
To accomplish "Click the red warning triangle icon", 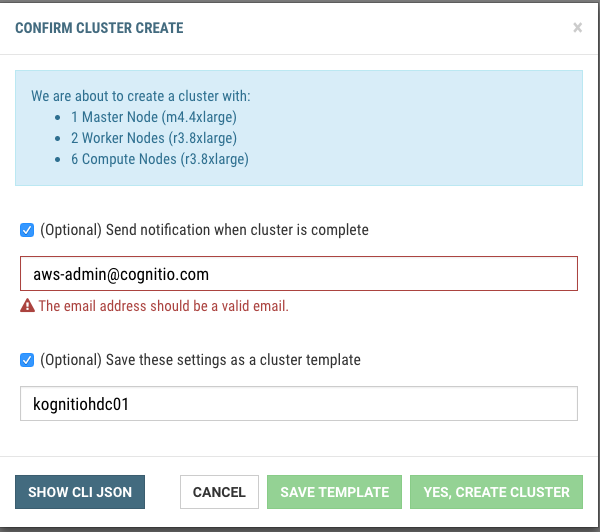I will coord(27,306).
